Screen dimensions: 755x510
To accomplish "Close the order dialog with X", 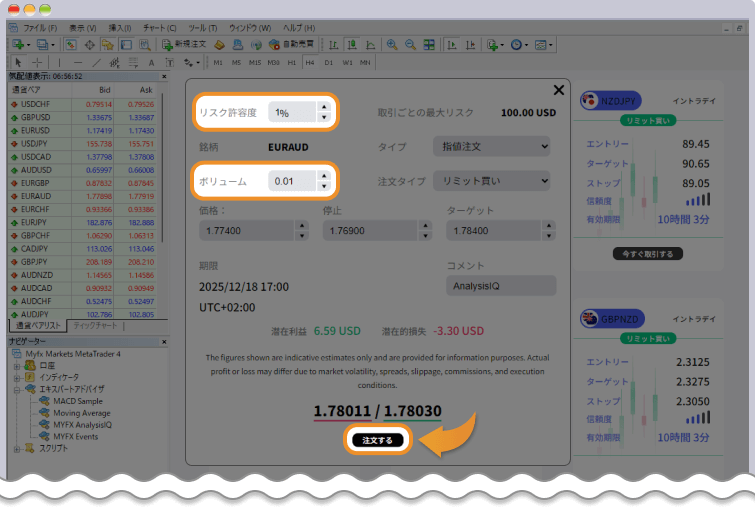I will click(x=558, y=90).
